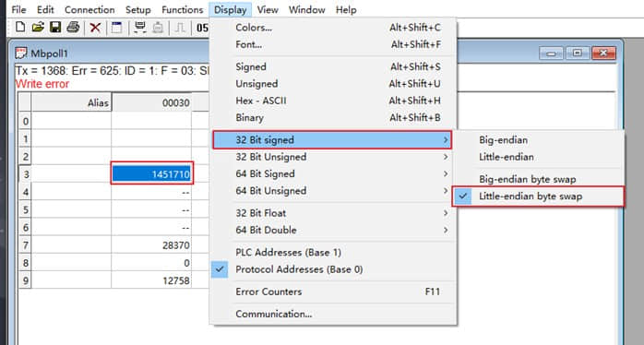Open the Help menu

[346, 9]
